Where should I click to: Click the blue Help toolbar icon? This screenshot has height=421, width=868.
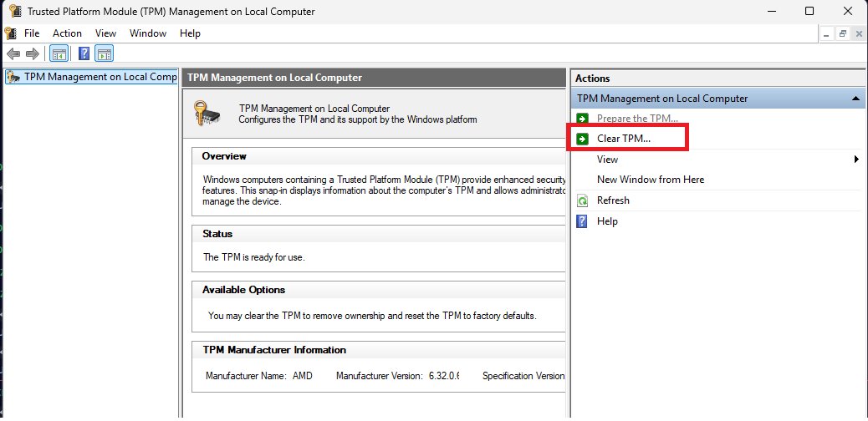pyautogui.click(x=84, y=53)
